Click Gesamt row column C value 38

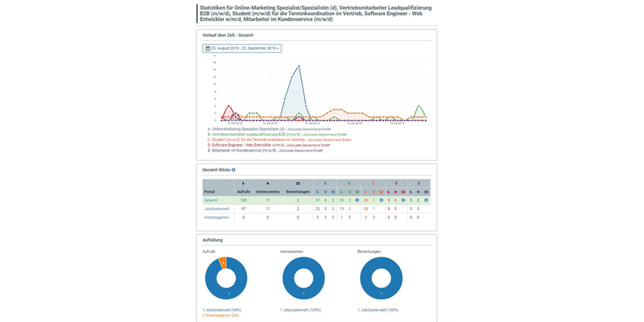[x=365, y=200]
